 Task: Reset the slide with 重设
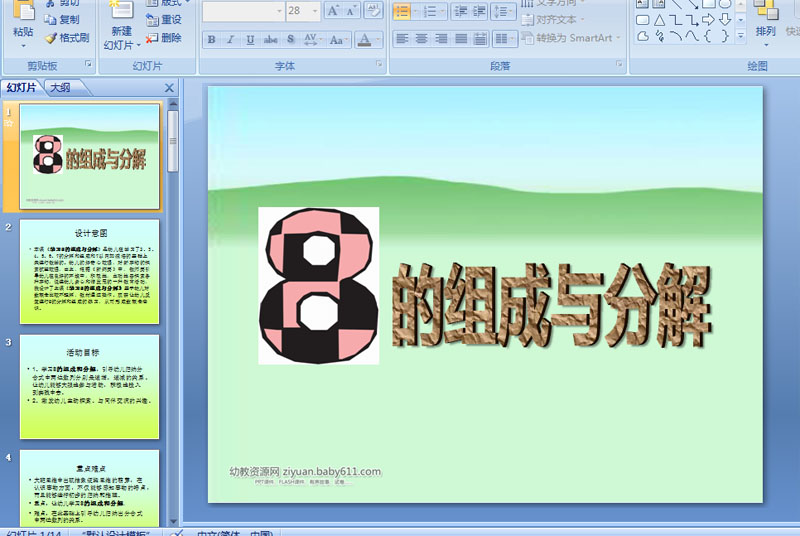(163, 19)
